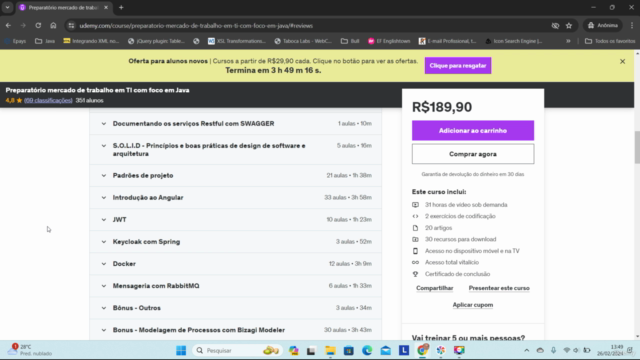Open the browser home page
Image resolution: width=640 pixels, height=360 pixels.
[x=53, y=25]
